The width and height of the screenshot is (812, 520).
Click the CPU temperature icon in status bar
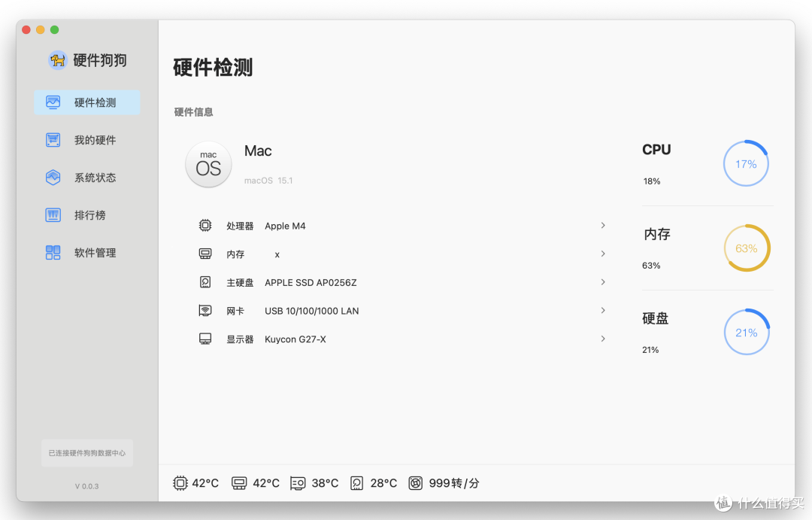click(180, 483)
